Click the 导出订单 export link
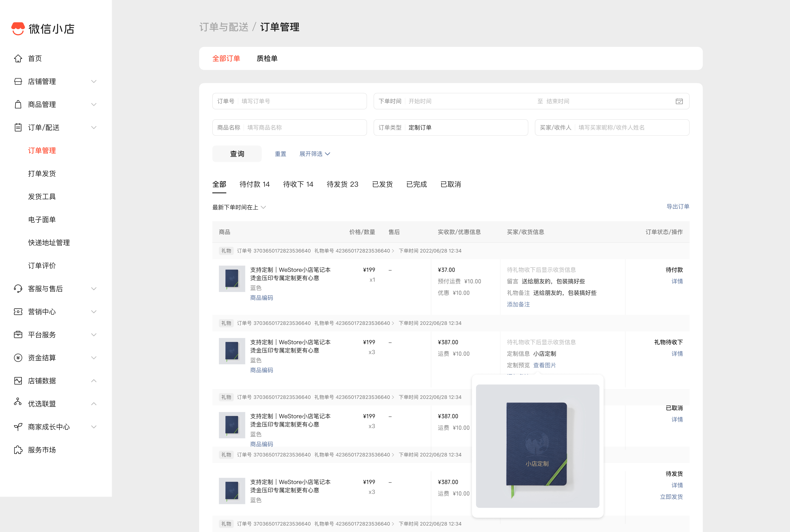This screenshot has height=532, width=790. pyautogui.click(x=678, y=206)
